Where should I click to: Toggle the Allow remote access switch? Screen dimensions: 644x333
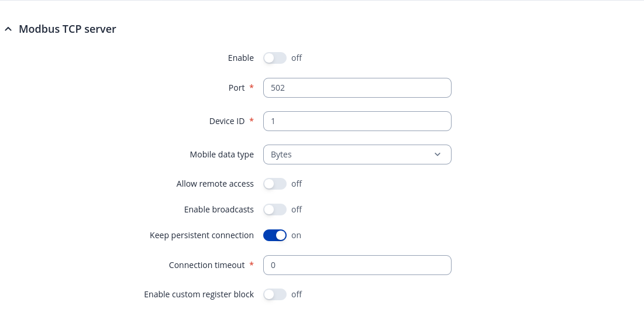click(x=274, y=184)
